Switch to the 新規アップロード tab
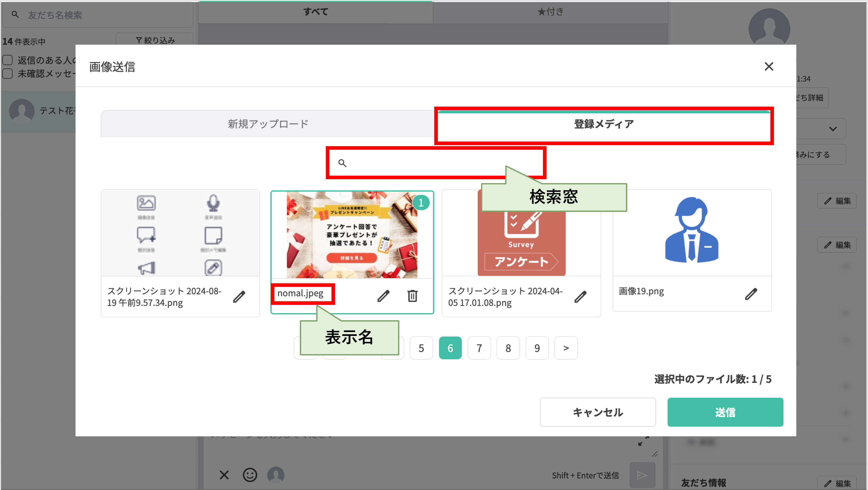Viewport: 868px width, 490px height. coord(267,124)
